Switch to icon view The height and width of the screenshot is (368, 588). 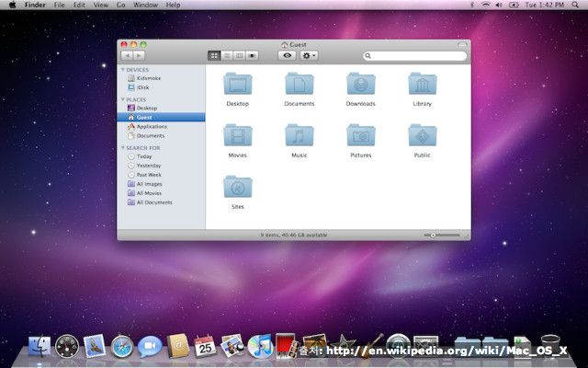click(x=214, y=55)
